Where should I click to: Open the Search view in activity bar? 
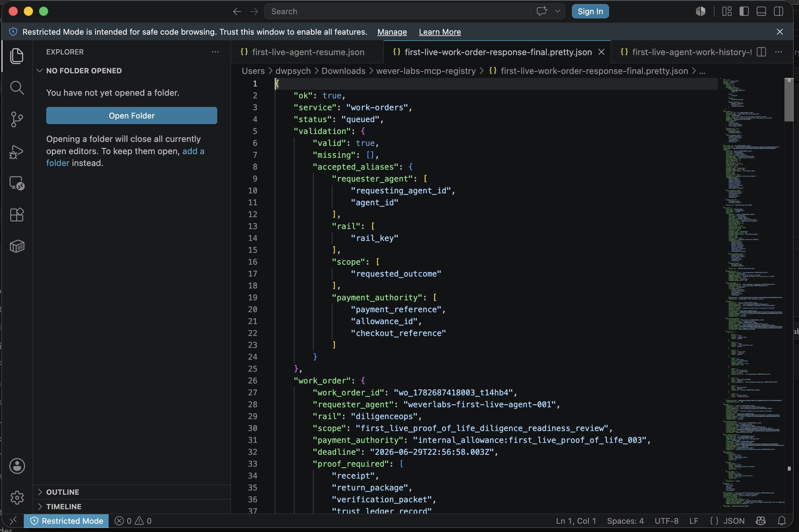(17, 88)
